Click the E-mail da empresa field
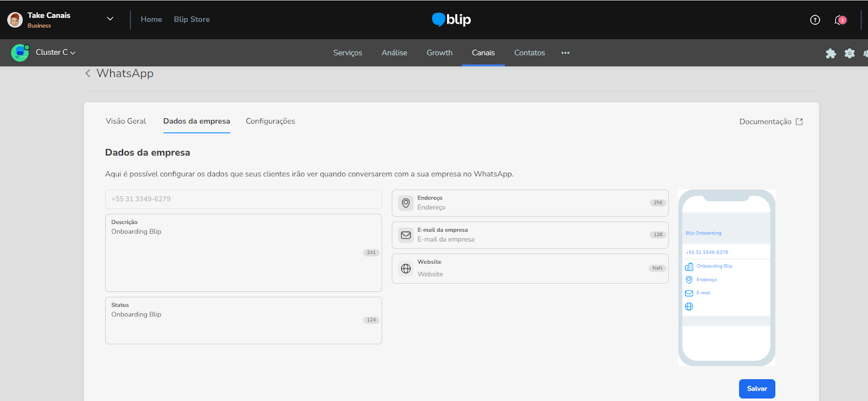 (530, 235)
